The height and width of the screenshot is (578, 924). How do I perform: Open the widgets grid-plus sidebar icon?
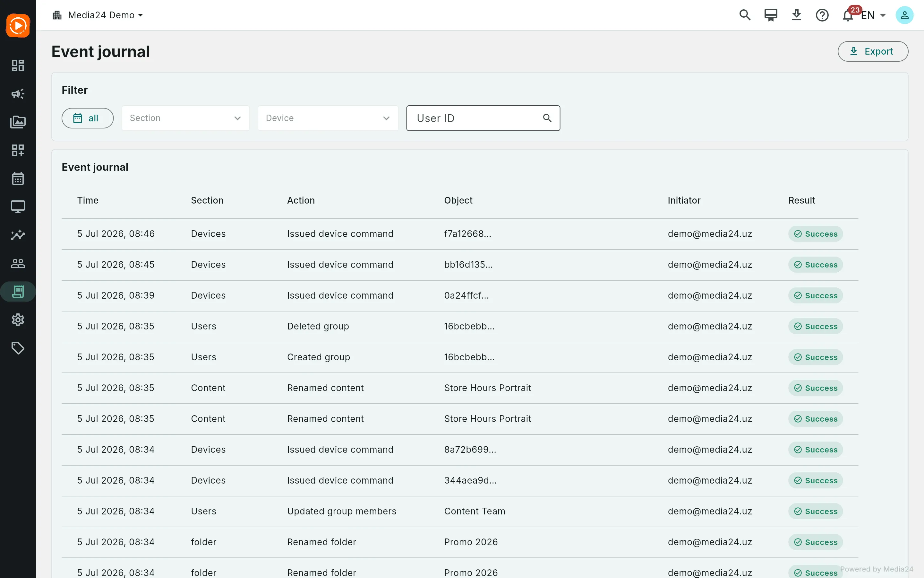(18, 150)
